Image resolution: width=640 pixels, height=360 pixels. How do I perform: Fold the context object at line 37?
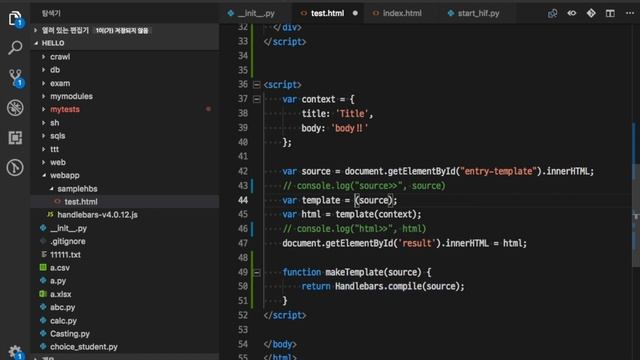coord(256,99)
